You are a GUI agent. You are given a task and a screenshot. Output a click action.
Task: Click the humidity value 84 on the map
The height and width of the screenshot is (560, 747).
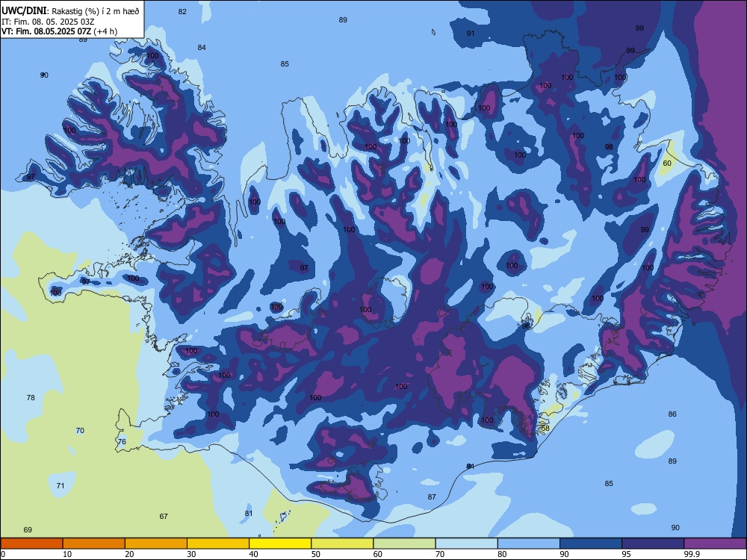202,47
